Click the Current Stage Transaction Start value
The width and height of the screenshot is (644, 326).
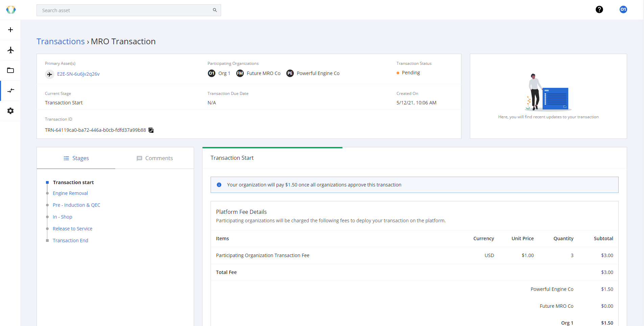tap(64, 103)
